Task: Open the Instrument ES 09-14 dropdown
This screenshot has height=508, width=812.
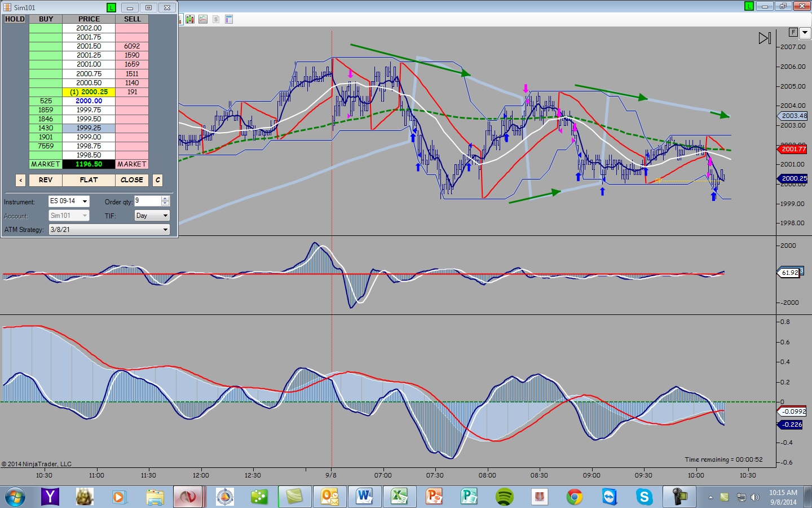Action: click(x=69, y=202)
